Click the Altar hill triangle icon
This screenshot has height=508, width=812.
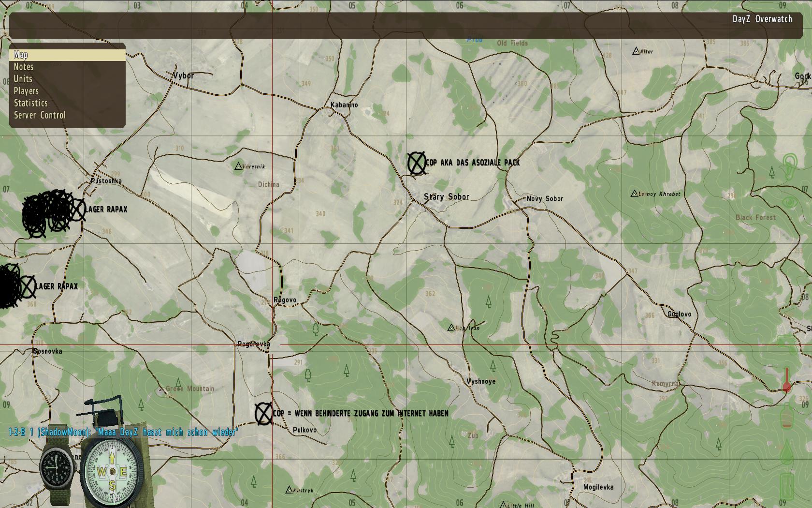(636, 51)
